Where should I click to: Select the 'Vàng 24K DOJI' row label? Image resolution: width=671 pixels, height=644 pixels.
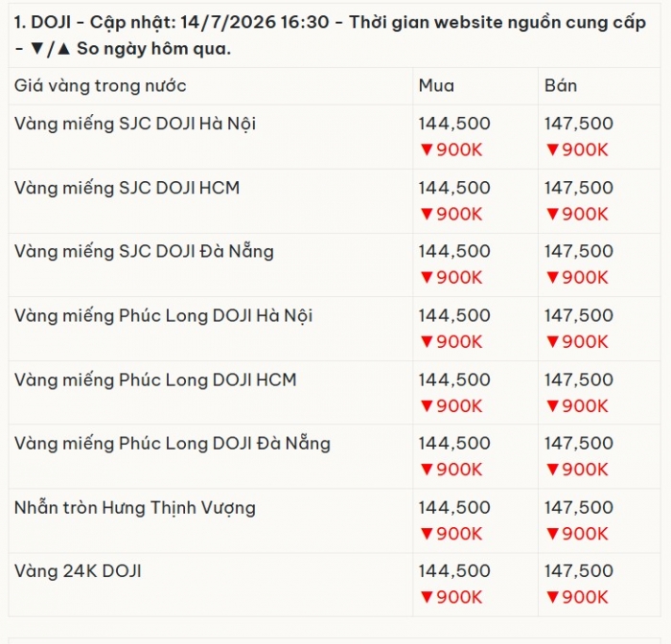78,571
